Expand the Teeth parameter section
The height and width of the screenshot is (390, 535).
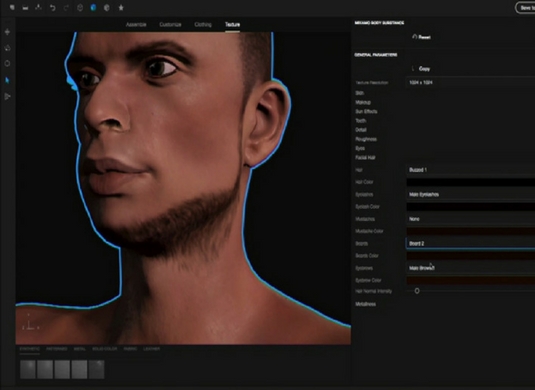coord(361,120)
